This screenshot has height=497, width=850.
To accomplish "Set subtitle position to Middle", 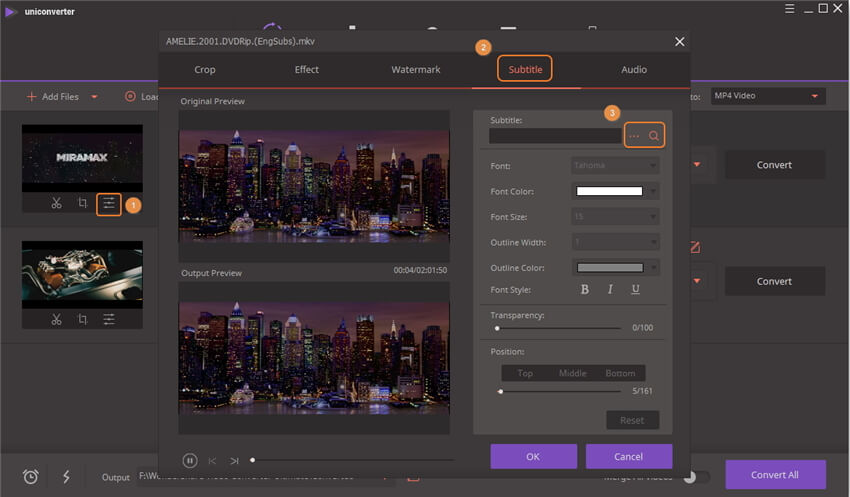I will [x=572, y=373].
